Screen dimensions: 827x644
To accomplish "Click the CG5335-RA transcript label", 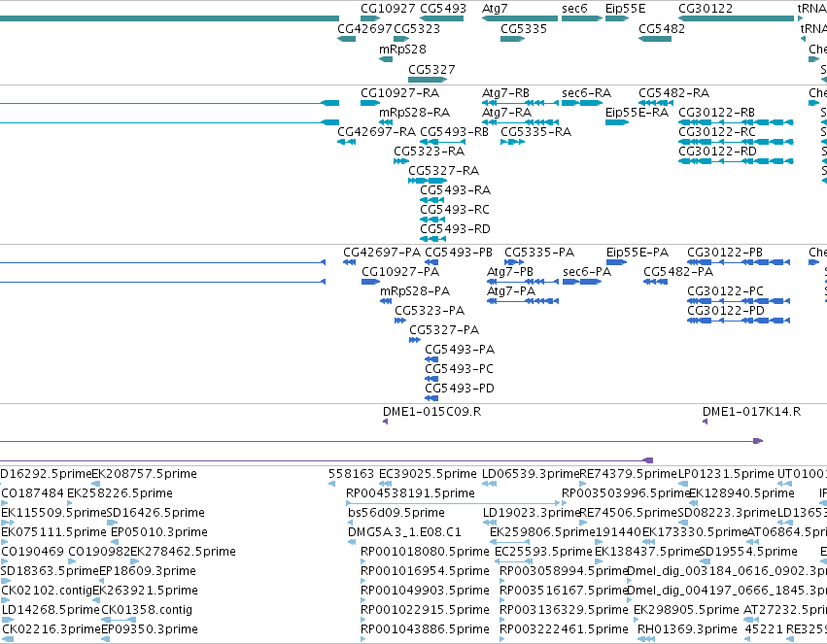I will 535,132.
